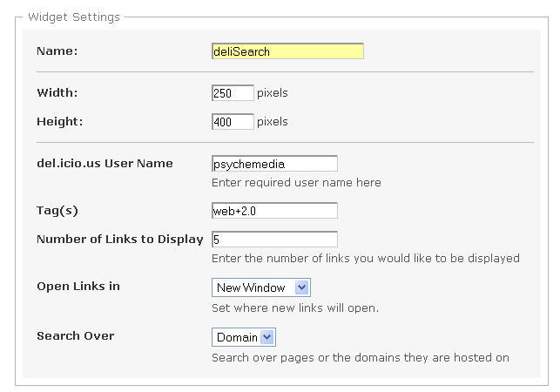Click the del.icio.us User Name label
The width and height of the screenshot is (560, 392).
pos(105,164)
